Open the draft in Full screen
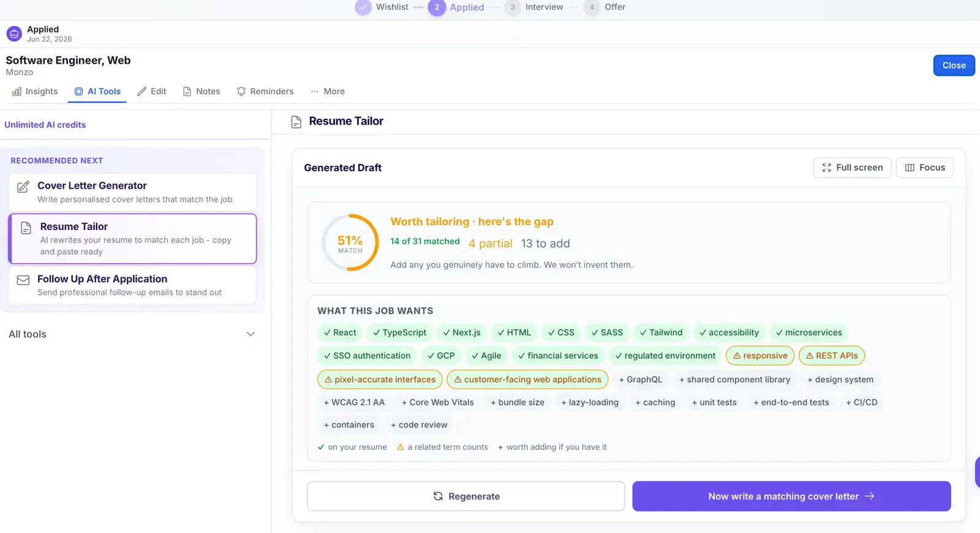This screenshot has width=980, height=533. [x=852, y=168]
